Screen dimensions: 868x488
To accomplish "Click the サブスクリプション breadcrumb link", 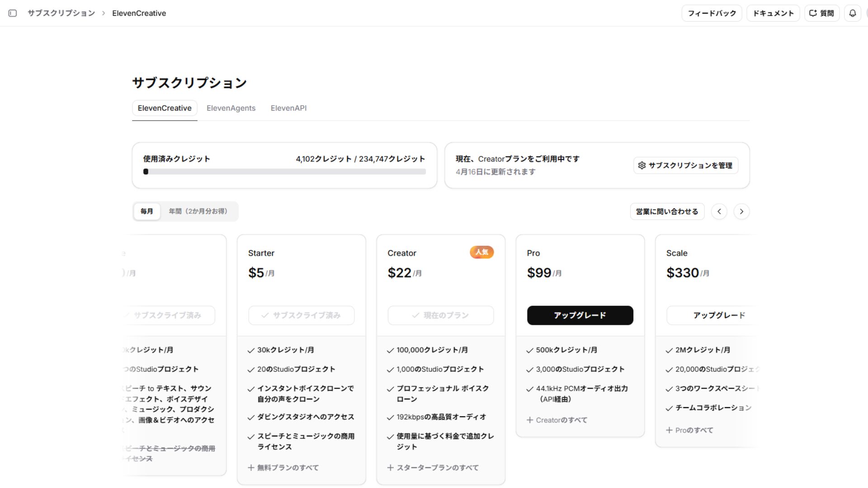I will pos(61,13).
